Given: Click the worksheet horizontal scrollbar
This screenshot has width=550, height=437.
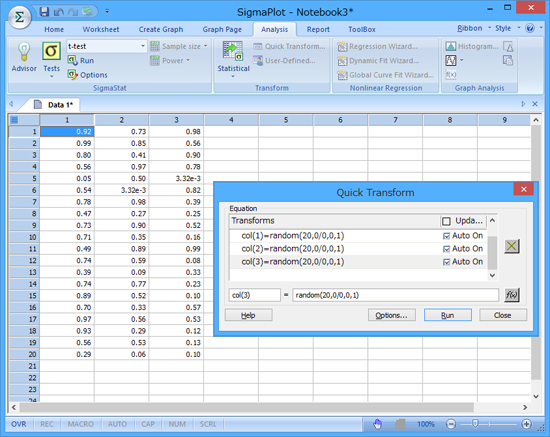Looking at the screenshot, I should point(247,408).
